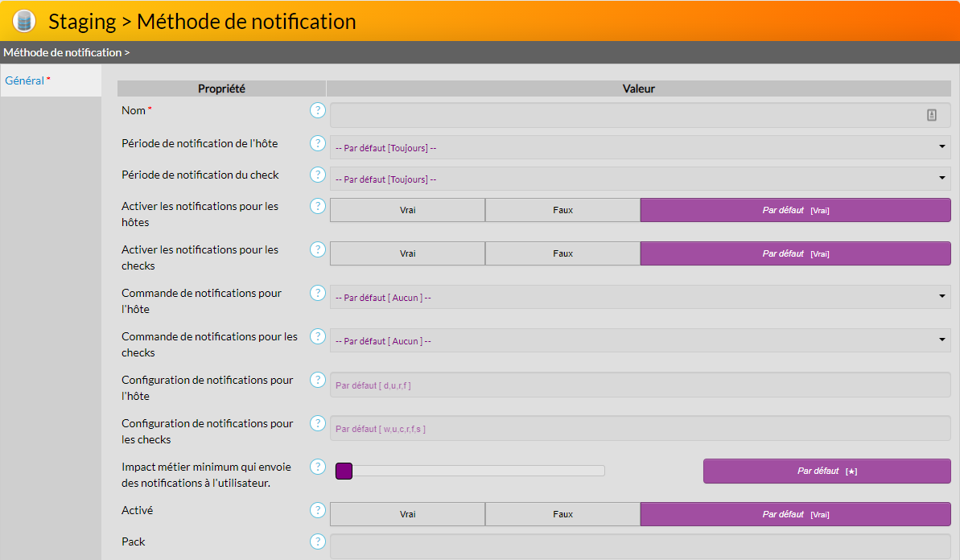The image size is (960, 560).
Task: Expand Commande de notifications pour les checks dropdown
Action: coord(640,340)
